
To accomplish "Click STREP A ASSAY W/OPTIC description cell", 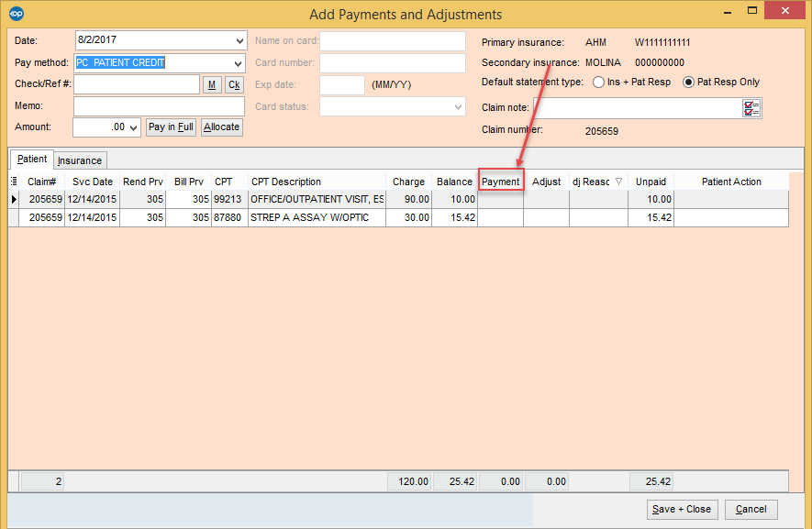I will click(x=317, y=218).
